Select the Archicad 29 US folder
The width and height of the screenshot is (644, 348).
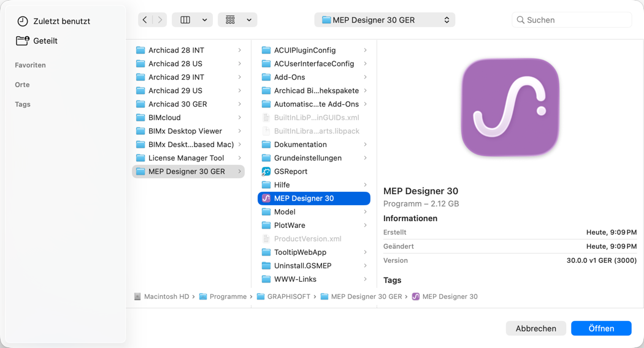click(x=188, y=91)
